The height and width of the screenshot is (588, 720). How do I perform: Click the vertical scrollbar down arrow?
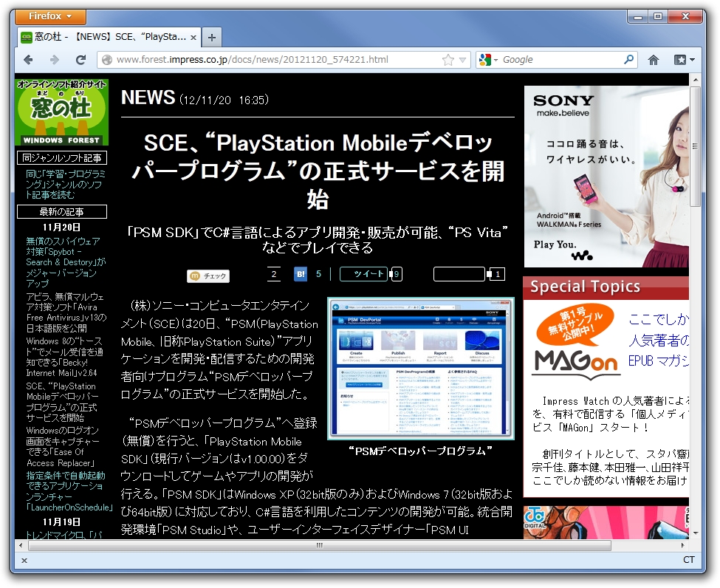(695, 533)
